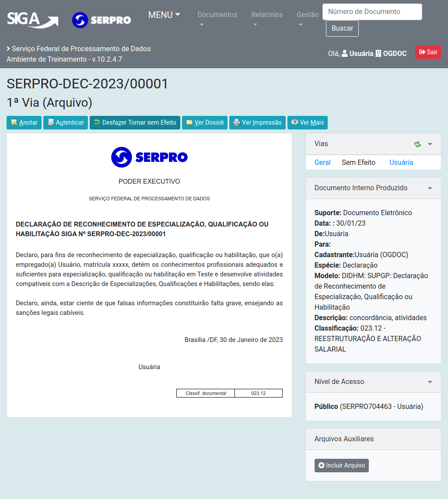
Task: Click 'Ambiente de Treinamento - v.10.2.4.7' text
Action: point(64,59)
